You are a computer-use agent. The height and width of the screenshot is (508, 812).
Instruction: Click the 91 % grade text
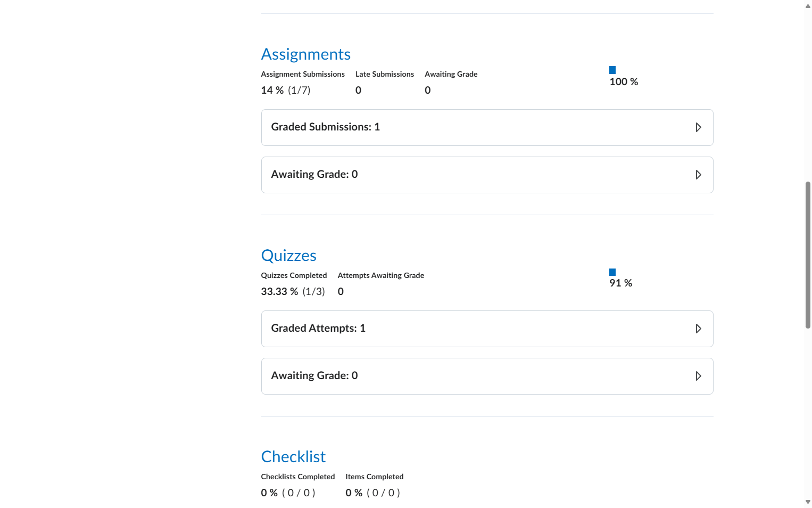[621, 283]
